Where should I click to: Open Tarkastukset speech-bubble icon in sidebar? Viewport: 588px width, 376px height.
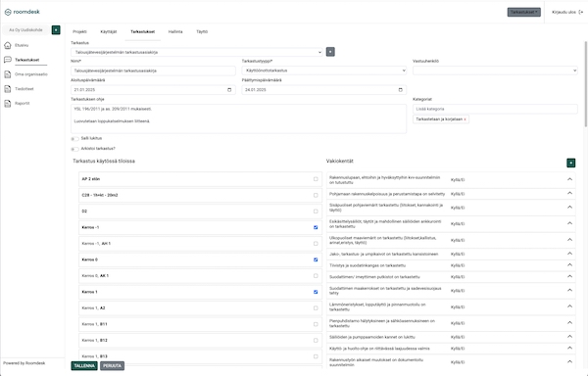coord(8,60)
